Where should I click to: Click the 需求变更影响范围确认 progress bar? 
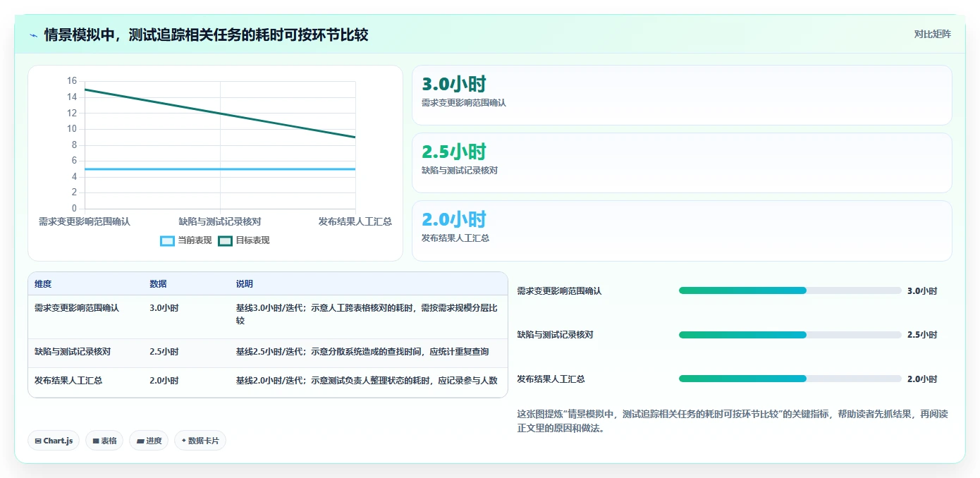click(790, 290)
